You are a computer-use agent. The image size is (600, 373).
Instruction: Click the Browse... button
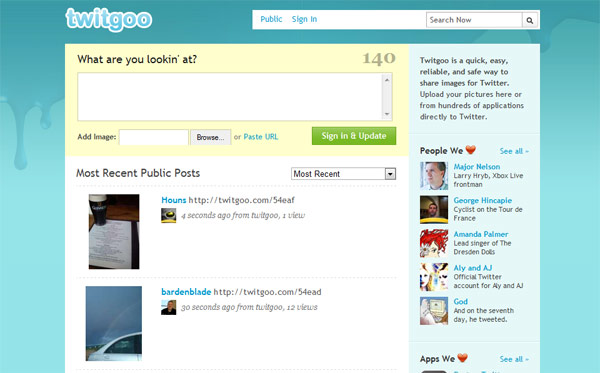click(x=210, y=137)
